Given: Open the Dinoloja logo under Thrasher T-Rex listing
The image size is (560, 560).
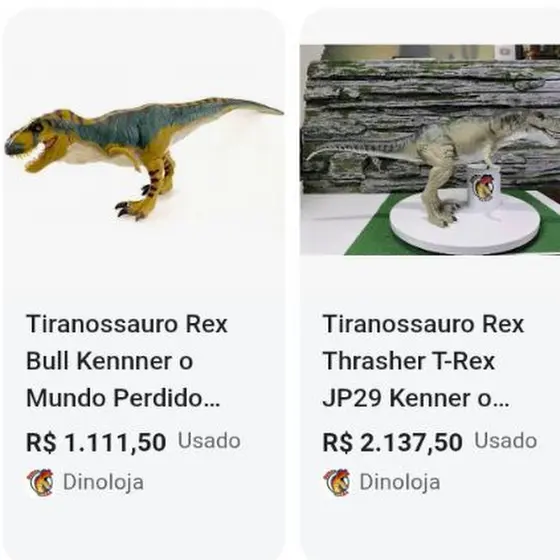Looking at the screenshot, I should 337,482.
